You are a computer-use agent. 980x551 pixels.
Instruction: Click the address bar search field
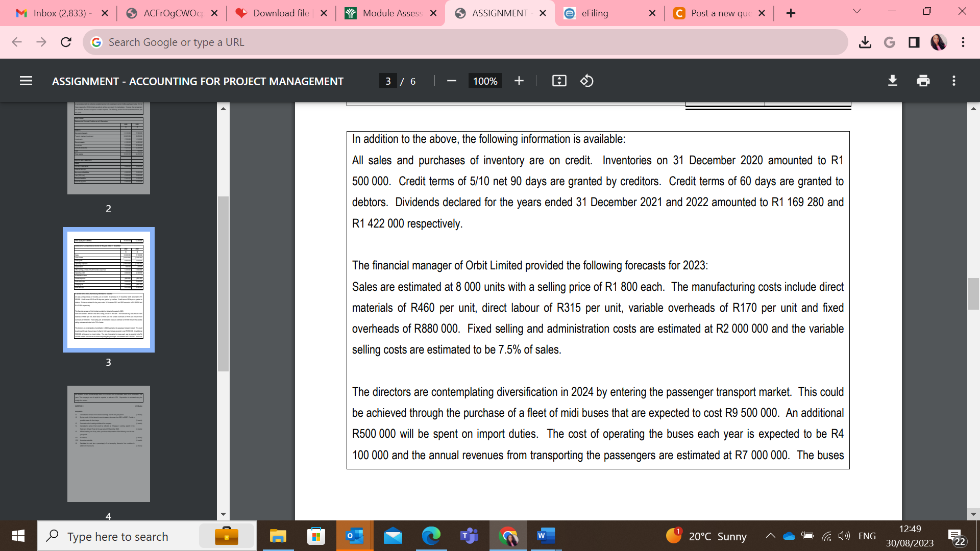tap(459, 42)
